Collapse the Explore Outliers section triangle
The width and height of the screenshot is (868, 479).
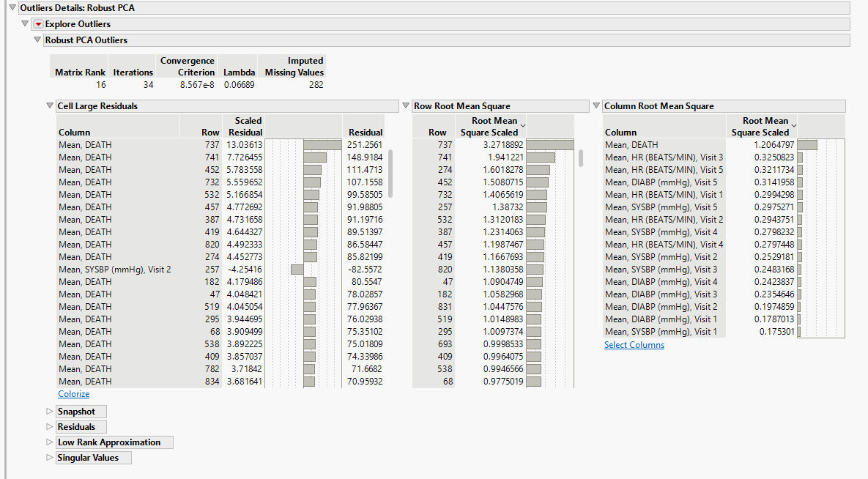click(x=26, y=24)
